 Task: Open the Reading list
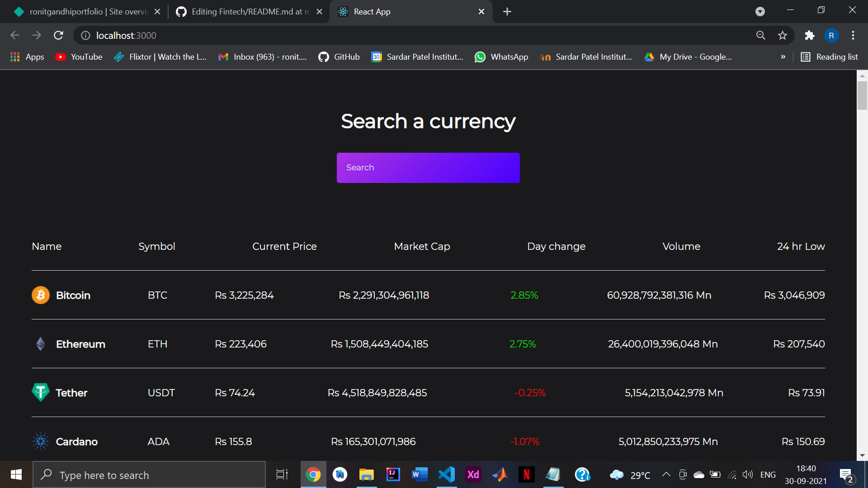pyautogui.click(x=830, y=57)
